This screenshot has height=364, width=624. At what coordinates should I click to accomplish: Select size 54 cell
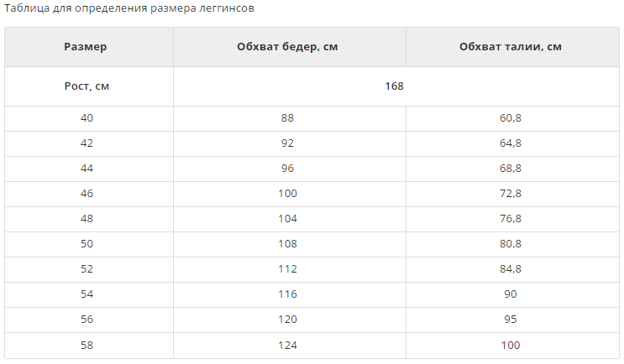pyautogui.click(x=87, y=294)
